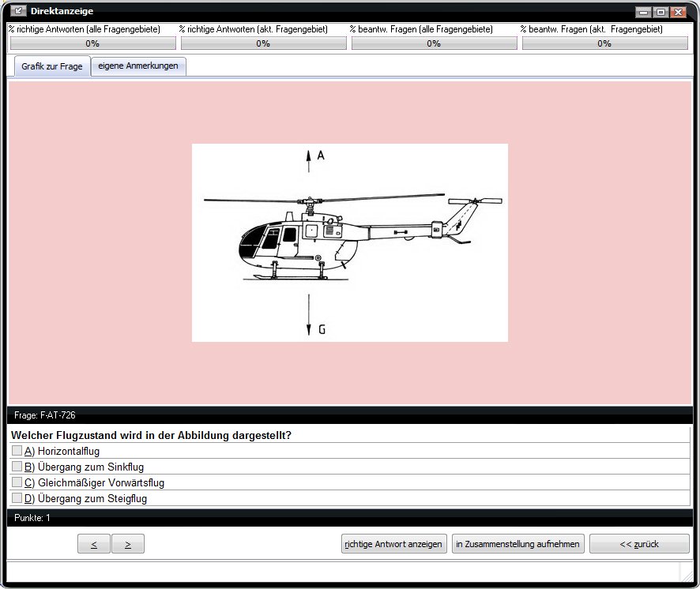This screenshot has height=589, width=700.
Task: Check answer A) Horizontalflug
Action: 17,451
